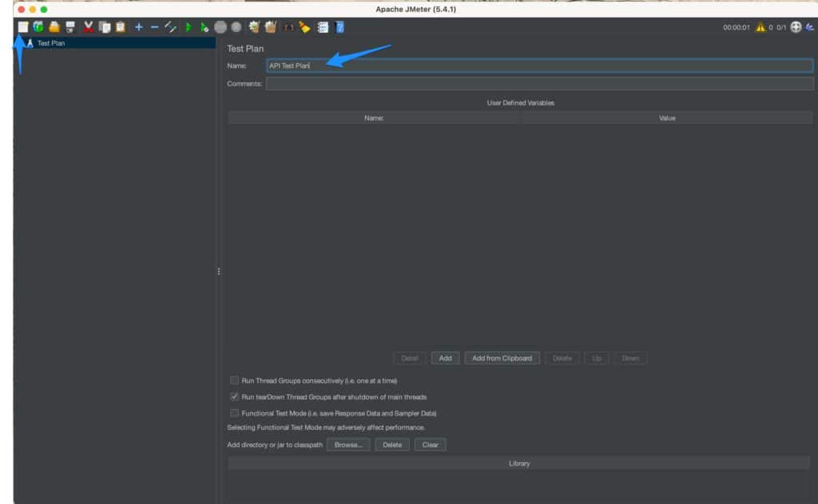Click the Paste clipboard icon
This screenshot has width=818, height=504.
click(121, 27)
